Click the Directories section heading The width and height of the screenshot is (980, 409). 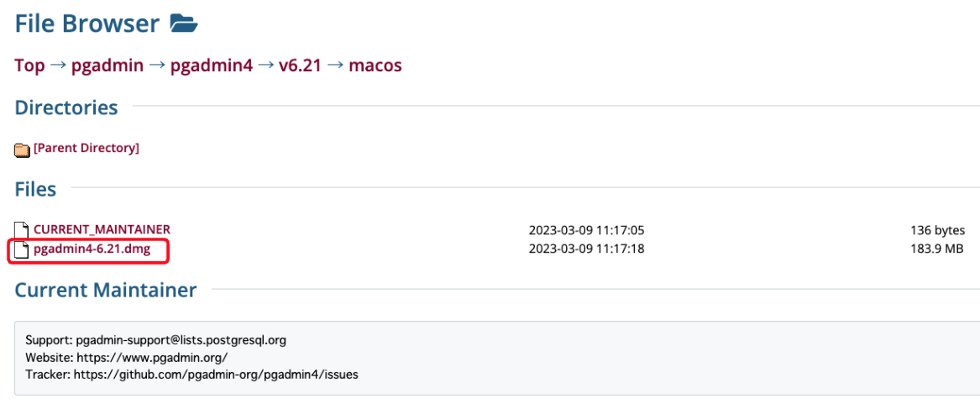(66, 107)
